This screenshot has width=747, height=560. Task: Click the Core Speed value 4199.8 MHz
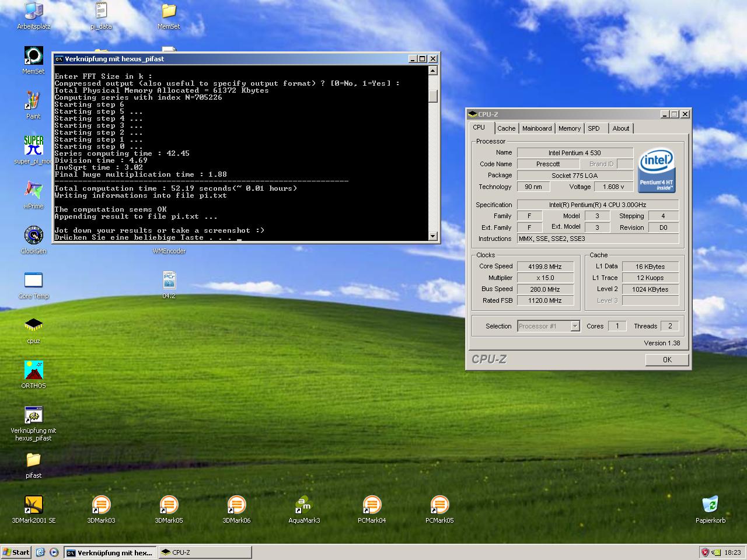pos(544,267)
